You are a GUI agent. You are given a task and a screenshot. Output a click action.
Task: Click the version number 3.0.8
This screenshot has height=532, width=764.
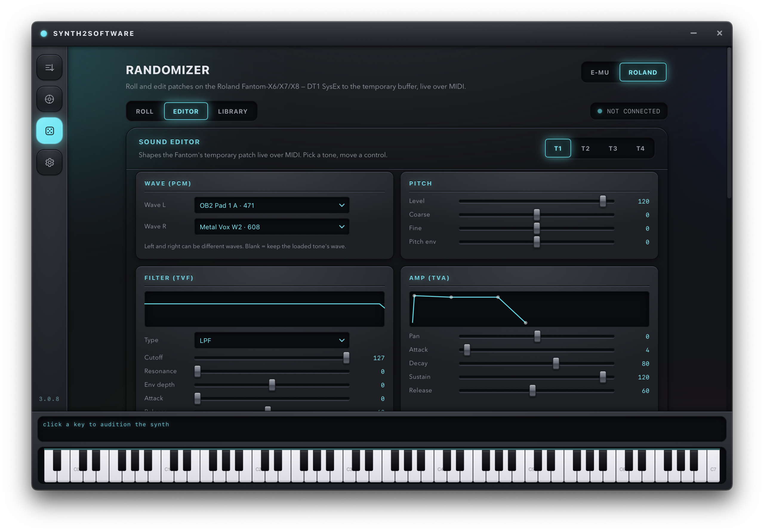[x=49, y=399]
